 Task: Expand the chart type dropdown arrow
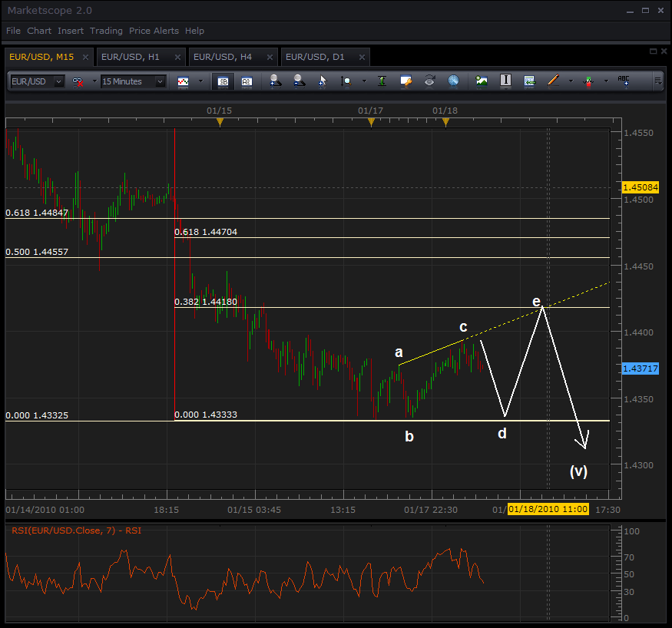click(200, 81)
